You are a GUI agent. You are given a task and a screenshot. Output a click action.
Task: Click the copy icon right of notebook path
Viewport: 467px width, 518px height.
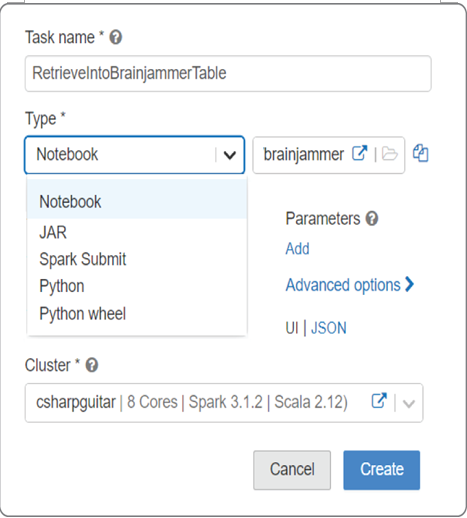click(x=421, y=153)
